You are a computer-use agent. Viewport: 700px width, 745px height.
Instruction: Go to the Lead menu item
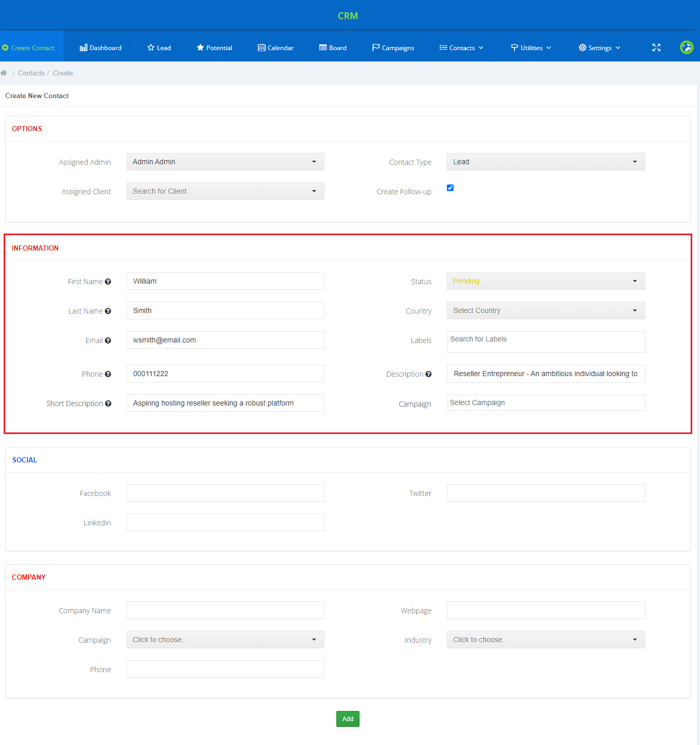click(159, 48)
